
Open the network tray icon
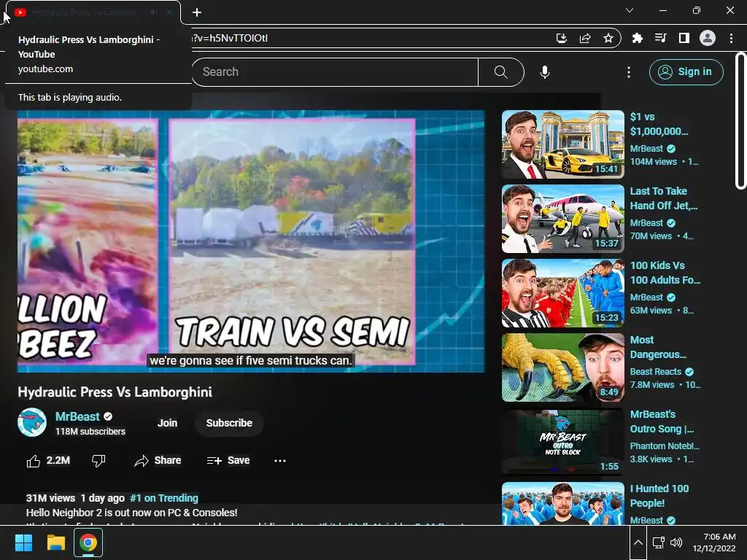(x=659, y=542)
